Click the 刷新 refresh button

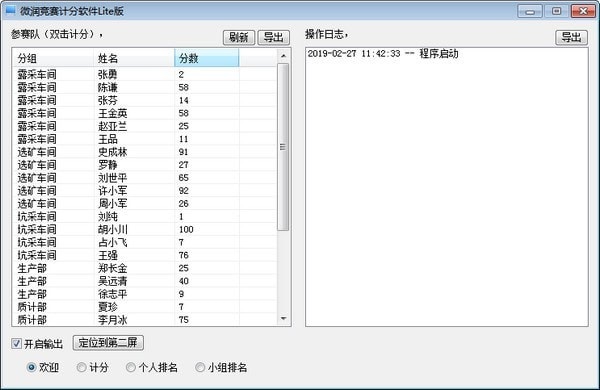point(239,38)
